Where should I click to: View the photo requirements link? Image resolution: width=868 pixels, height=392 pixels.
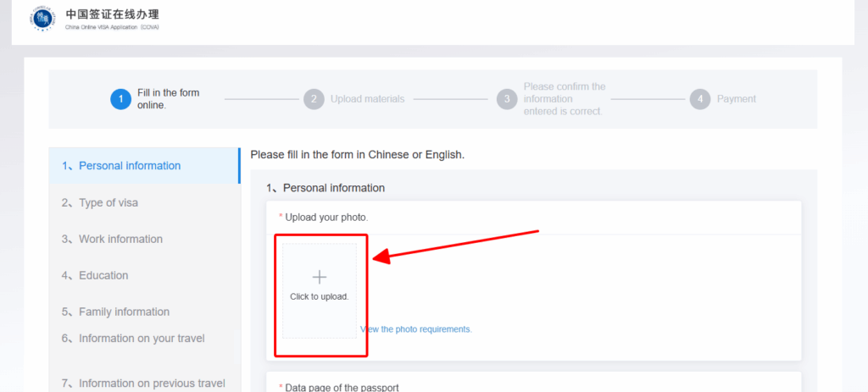[x=416, y=329]
